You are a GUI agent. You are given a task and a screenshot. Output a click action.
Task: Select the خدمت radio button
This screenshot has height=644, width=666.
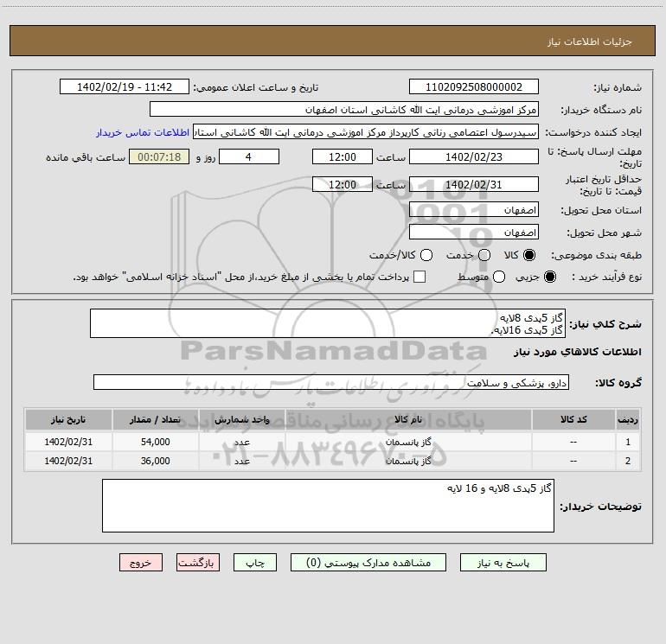coord(484,255)
